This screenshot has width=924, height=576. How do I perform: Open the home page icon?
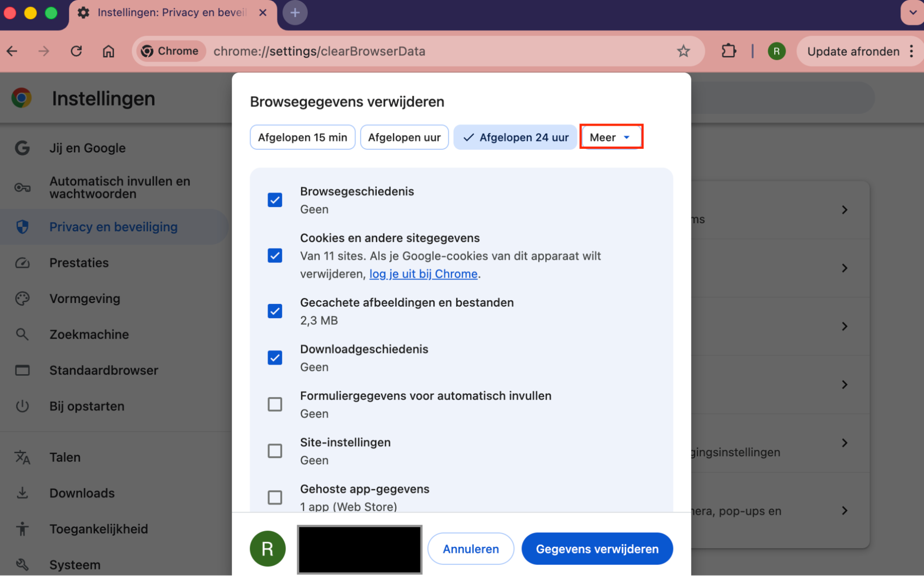pos(108,51)
